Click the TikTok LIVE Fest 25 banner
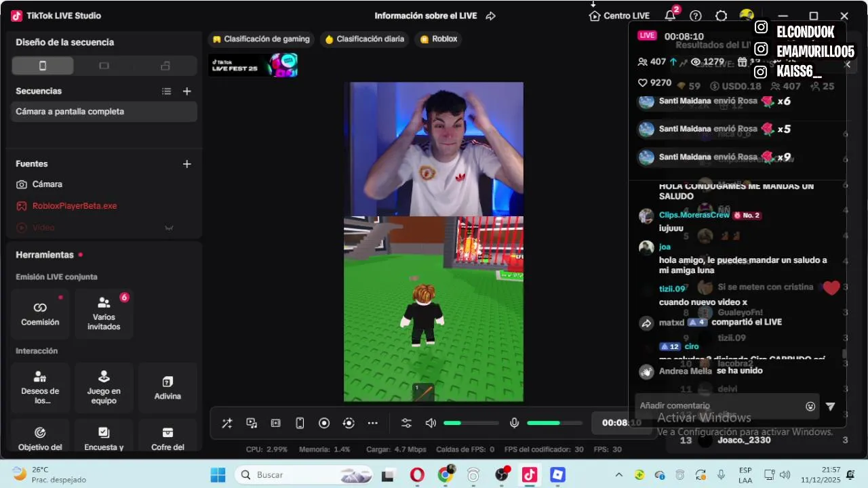Viewport: 868px width, 488px height. [253, 65]
